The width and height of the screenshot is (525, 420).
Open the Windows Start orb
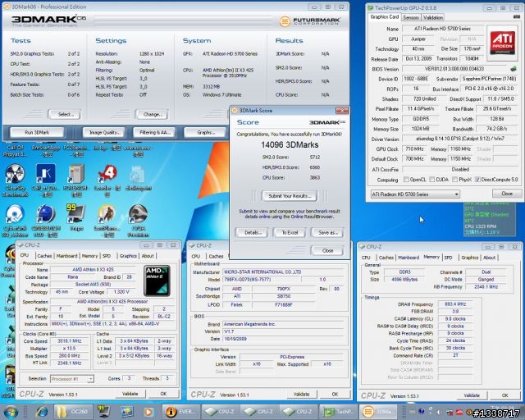click(11, 411)
